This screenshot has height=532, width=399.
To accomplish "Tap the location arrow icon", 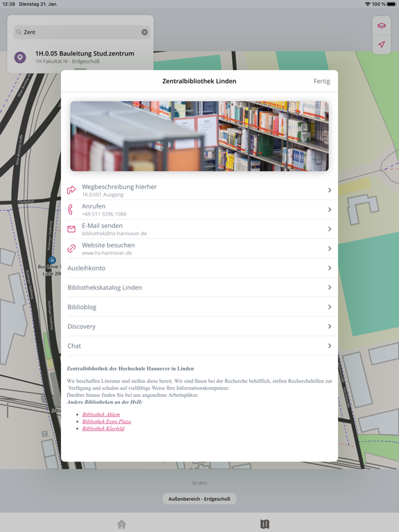I will pos(382,44).
